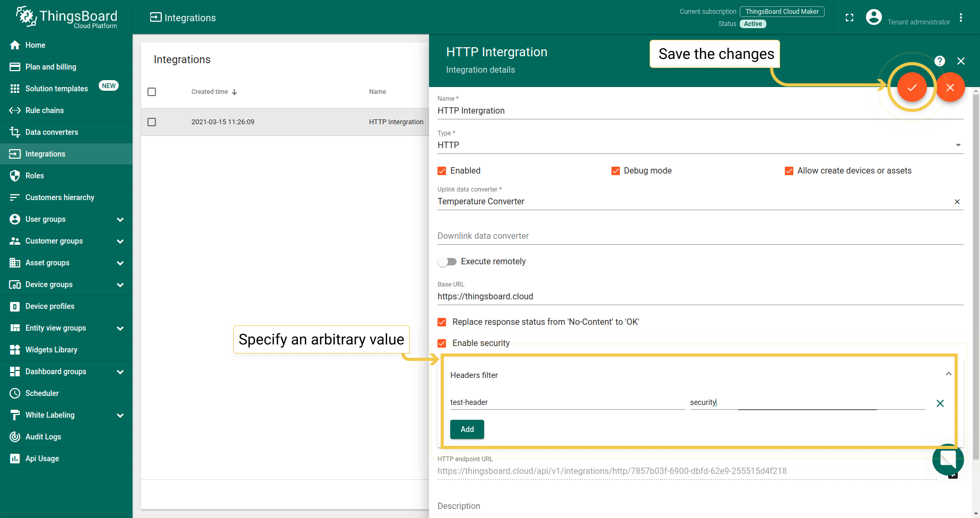Click the Home icon in sidebar
Viewport: 980px width, 518px height.
click(15, 45)
